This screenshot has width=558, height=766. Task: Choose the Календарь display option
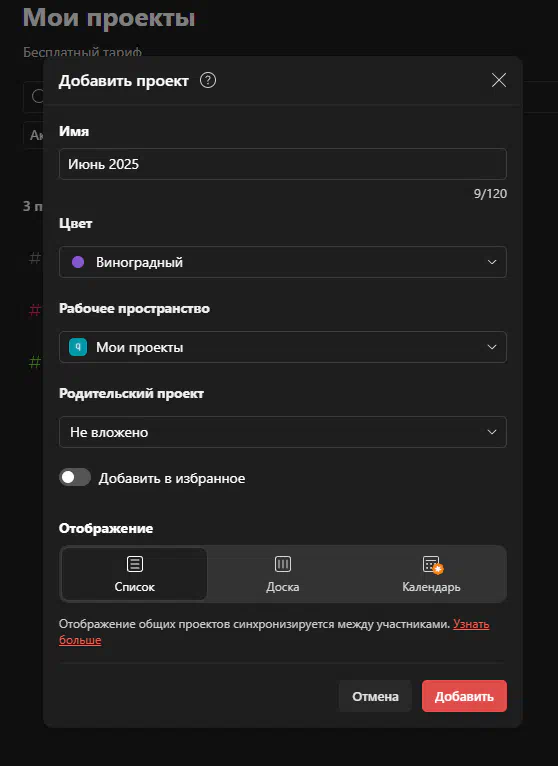click(431, 574)
